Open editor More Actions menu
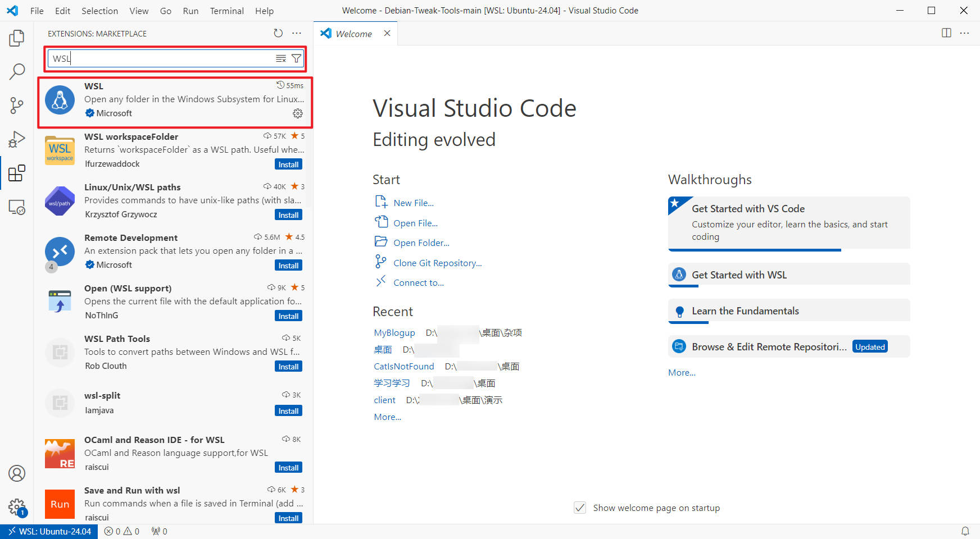This screenshot has height=539, width=980. [x=965, y=33]
